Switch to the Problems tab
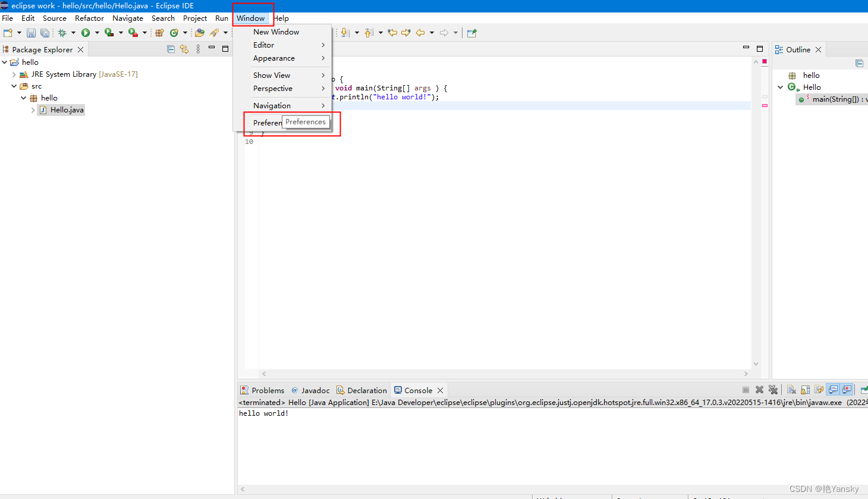 click(268, 390)
